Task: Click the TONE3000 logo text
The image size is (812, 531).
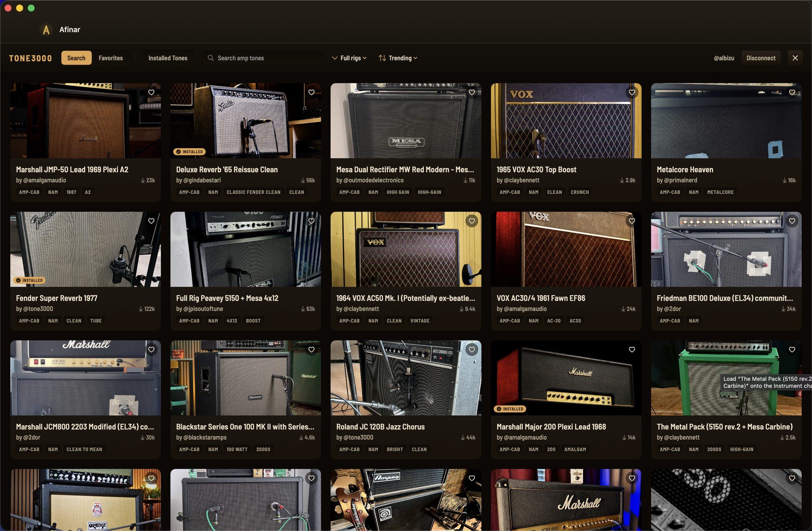Action: click(31, 58)
